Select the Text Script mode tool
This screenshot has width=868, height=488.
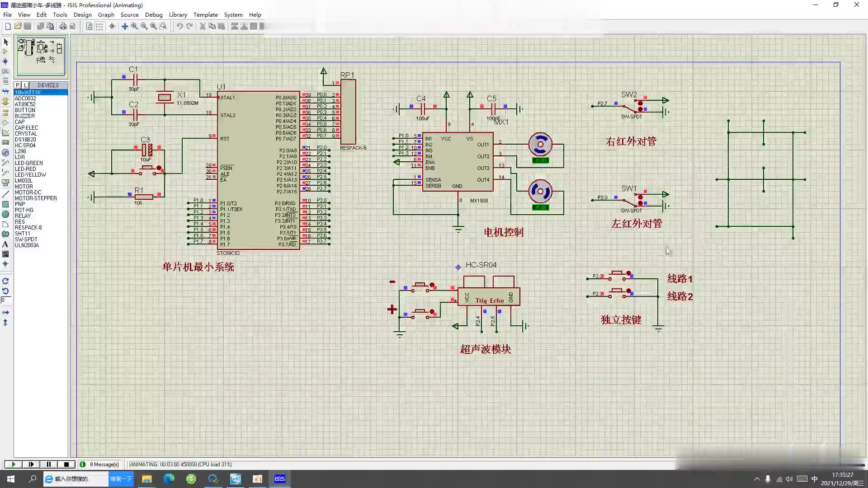tap(5, 81)
